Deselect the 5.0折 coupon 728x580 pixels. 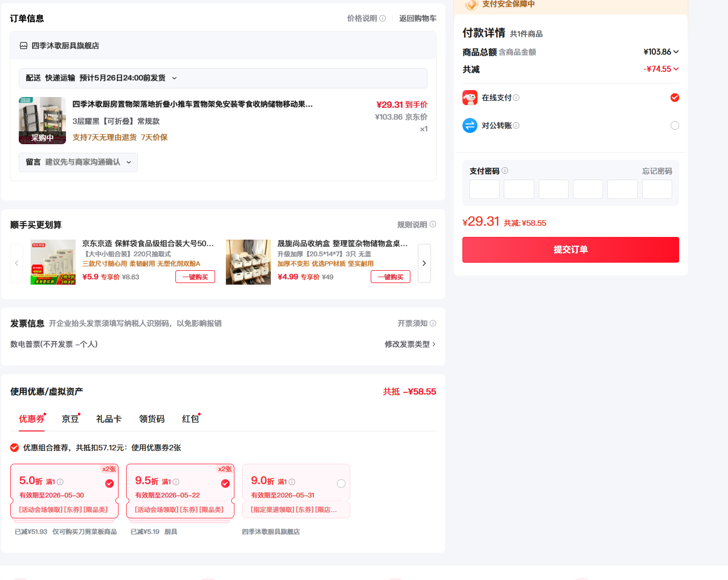[109, 484]
